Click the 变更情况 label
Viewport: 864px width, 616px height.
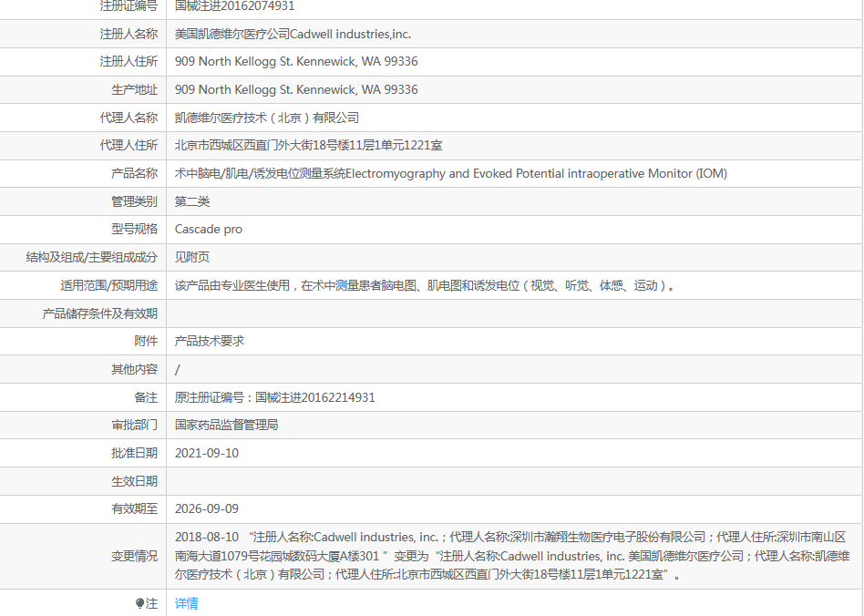pos(135,557)
